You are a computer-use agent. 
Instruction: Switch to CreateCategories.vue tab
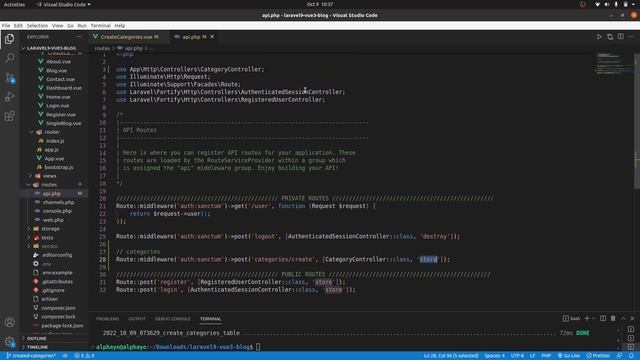click(x=129, y=37)
